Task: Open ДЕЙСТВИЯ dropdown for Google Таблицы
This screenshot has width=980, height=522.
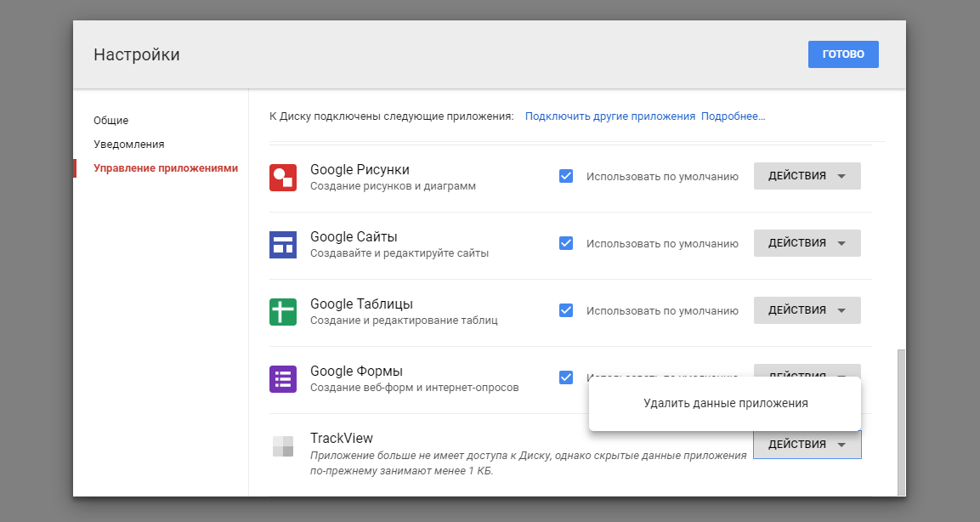Action: (x=807, y=310)
